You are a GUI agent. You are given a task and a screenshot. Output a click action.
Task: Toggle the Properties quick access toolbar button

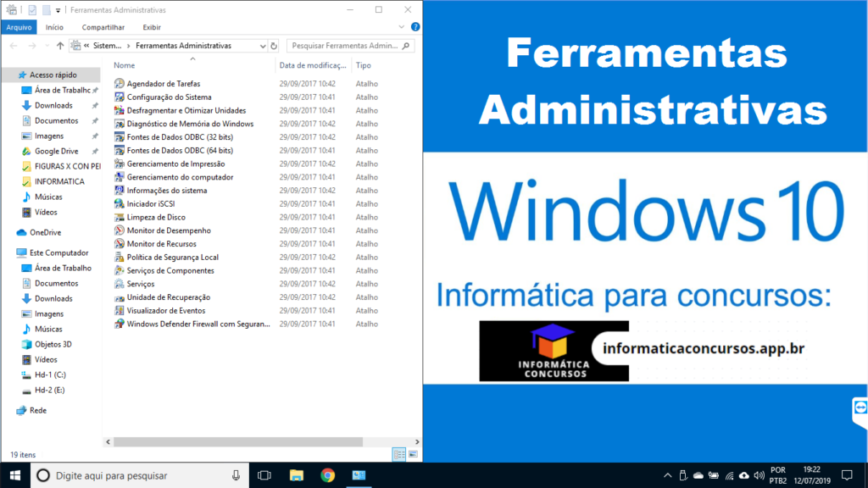tap(31, 10)
